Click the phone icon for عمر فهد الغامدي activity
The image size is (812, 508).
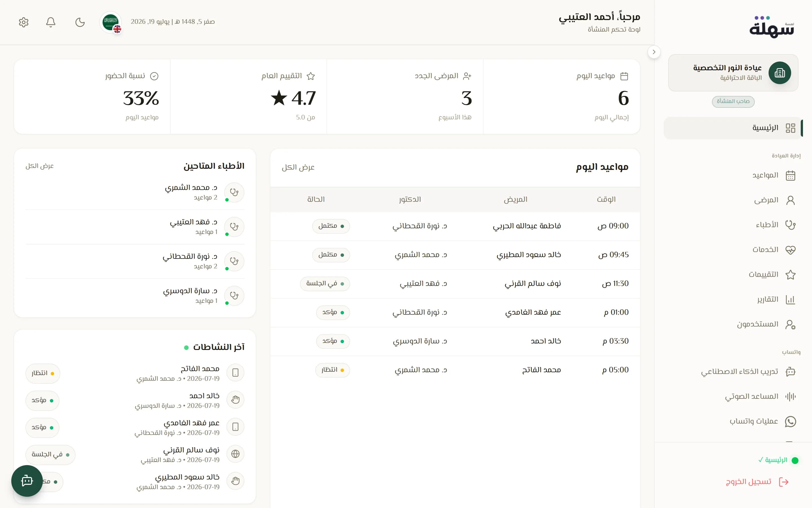235,427
